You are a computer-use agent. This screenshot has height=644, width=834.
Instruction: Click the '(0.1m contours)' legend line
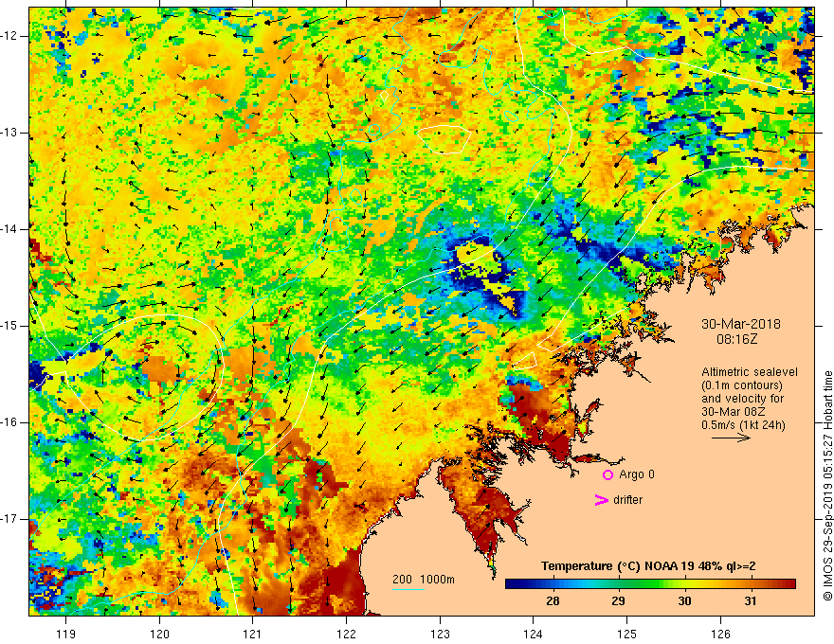tap(742, 385)
